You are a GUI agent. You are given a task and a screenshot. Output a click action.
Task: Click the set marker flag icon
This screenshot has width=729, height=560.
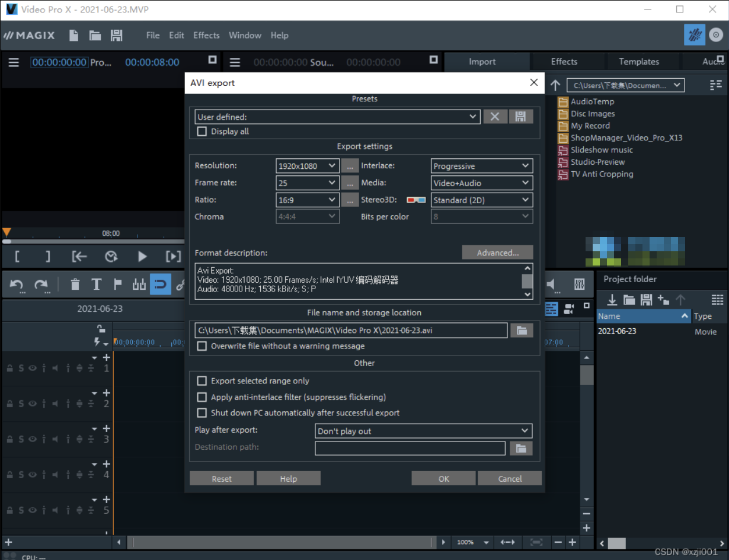(x=117, y=285)
